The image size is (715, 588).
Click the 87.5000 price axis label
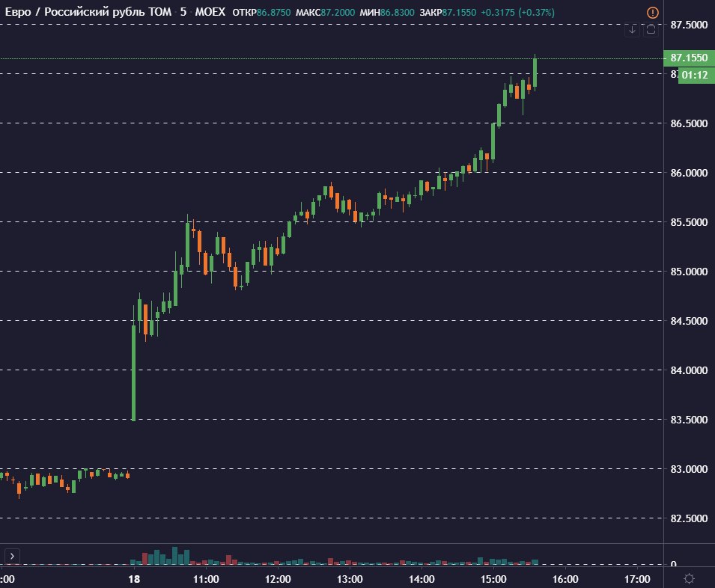coord(689,25)
